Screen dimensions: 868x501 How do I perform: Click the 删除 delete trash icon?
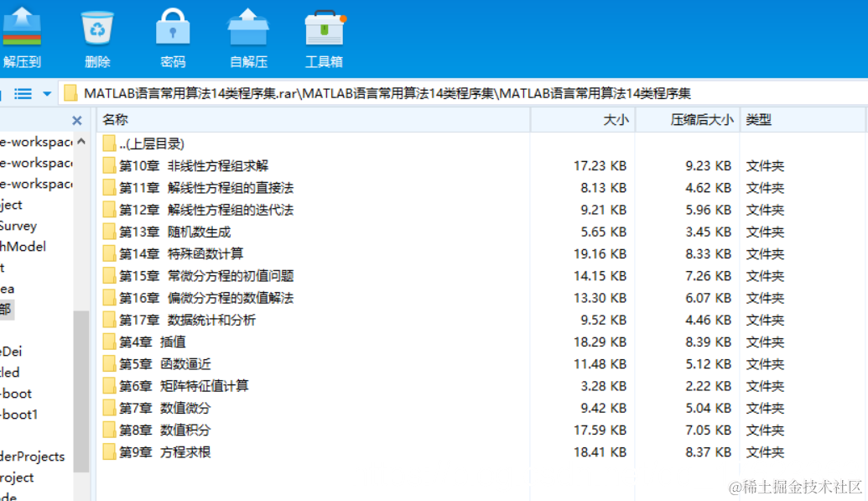tap(97, 27)
